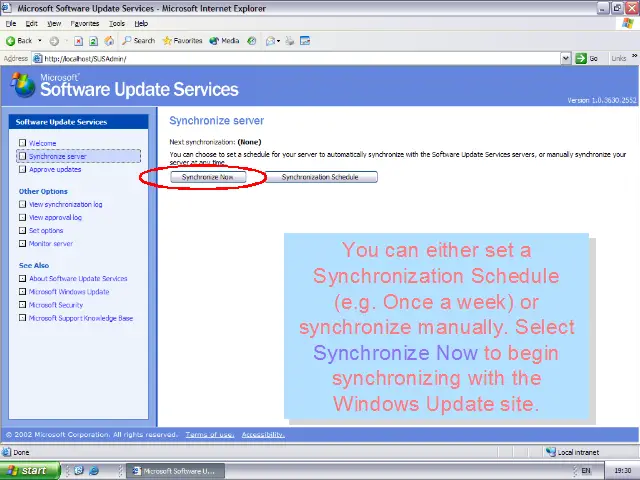Screen dimensions: 640x480
Task: Open the Favorites menu
Action: pos(84,24)
